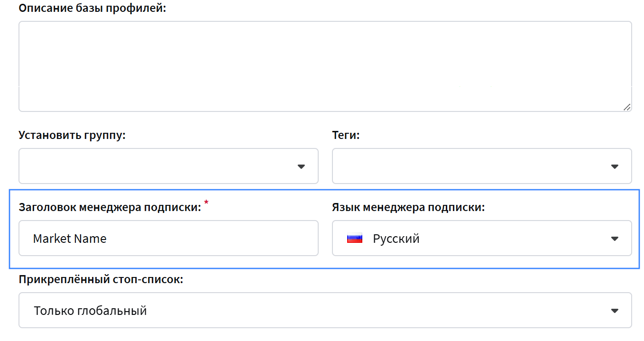Click the red required asterisk
Screen dimensions: 644x341
point(206,203)
